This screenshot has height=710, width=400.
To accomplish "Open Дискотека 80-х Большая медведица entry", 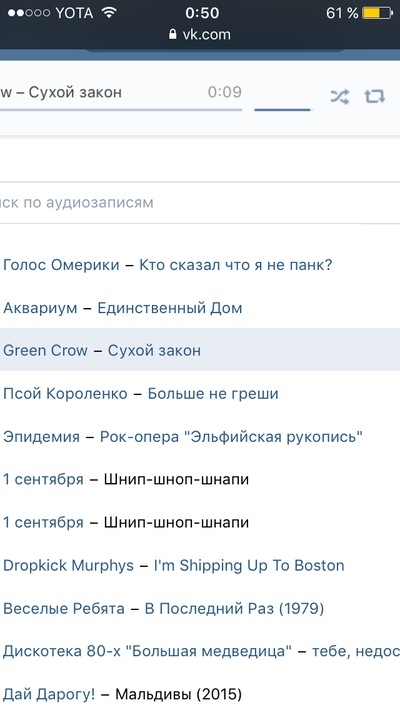I will pyautogui.click(x=200, y=652).
